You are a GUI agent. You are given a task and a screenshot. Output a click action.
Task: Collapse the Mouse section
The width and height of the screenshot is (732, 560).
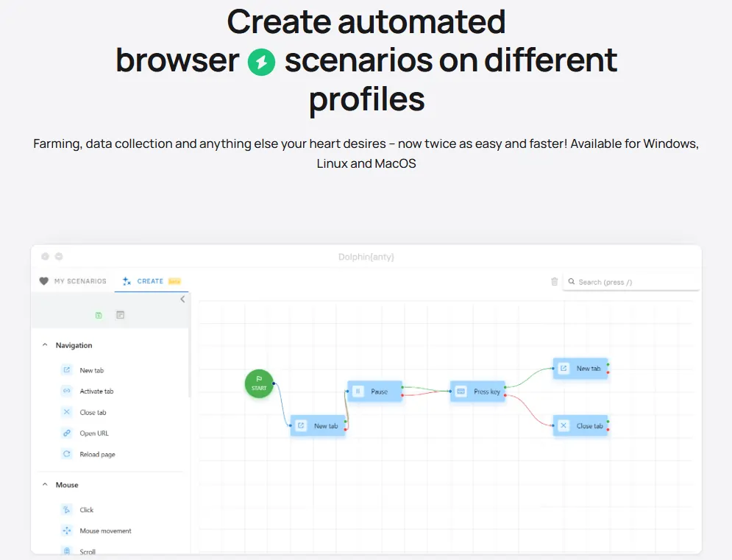coord(45,484)
